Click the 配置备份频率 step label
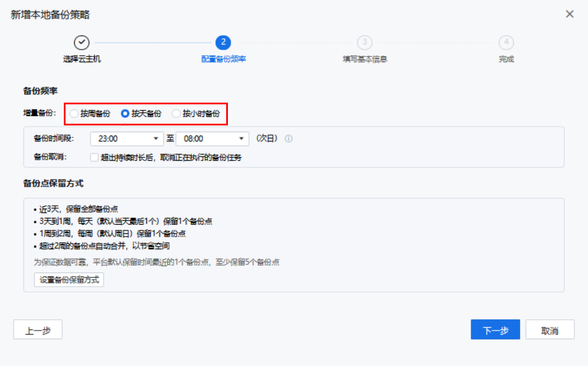 223,59
